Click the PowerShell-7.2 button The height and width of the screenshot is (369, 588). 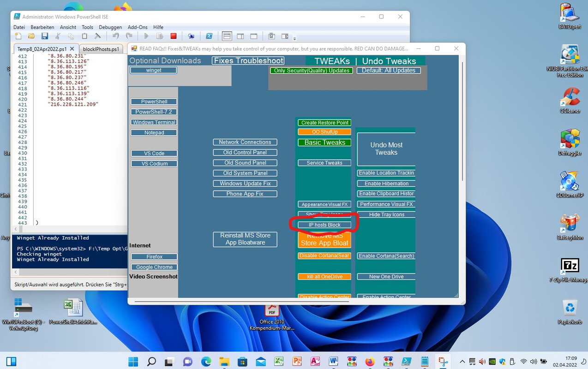click(154, 112)
